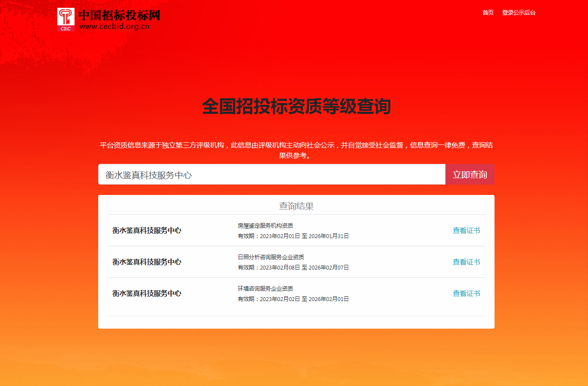Click validity period ending 2026年02月01日
This screenshot has height=386, width=588.
tap(293, 299)
